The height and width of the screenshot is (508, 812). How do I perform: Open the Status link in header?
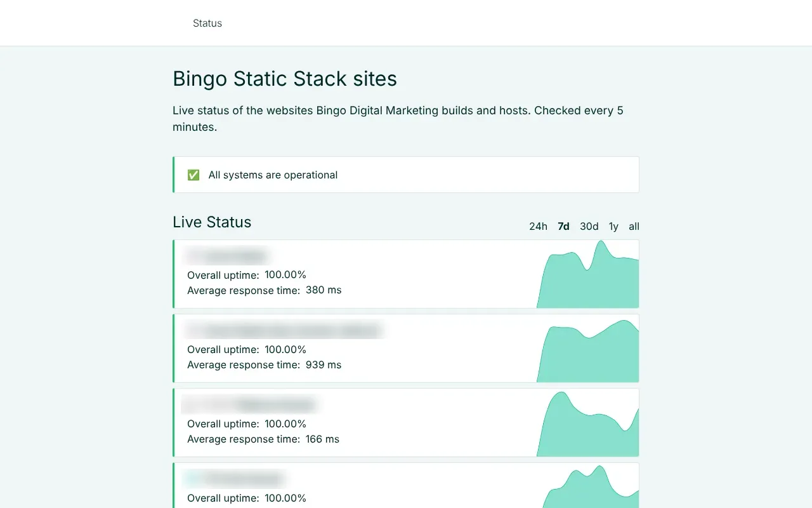[207, 23]
